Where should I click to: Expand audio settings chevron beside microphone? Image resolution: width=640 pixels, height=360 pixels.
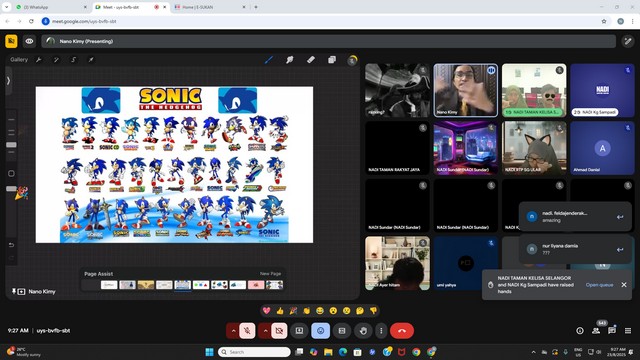click(x=233, y=331)
